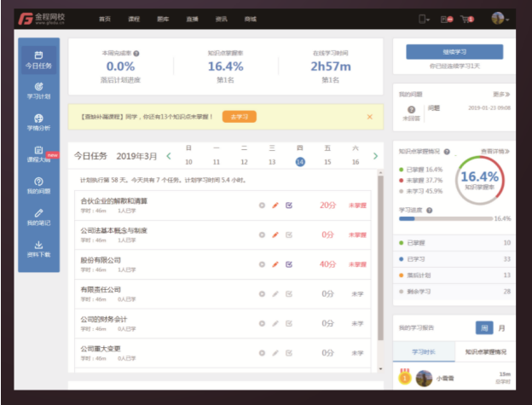Select day 15 in the week calendar
532x405 pixels.
click(x=327, y=162)
